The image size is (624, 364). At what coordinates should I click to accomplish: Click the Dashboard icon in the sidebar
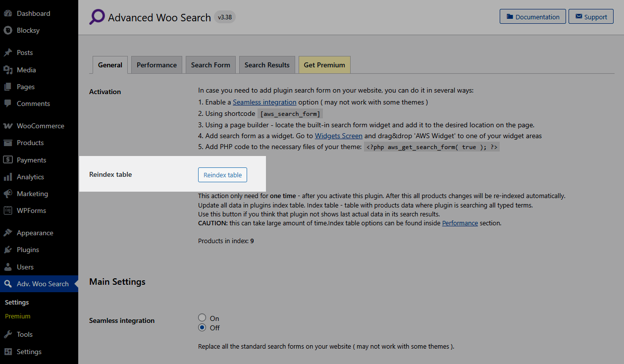click(x=8, y=13)
